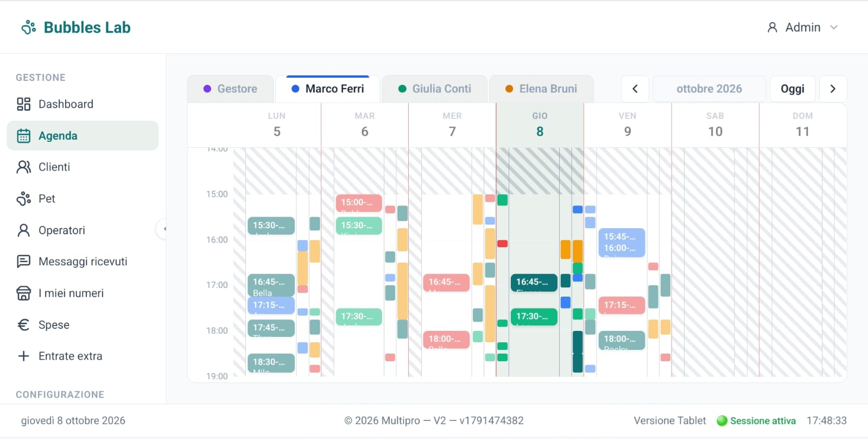The width and height of the screenshot is (868, 439).
Task: Open Clienti people icon
Action: pyautogui.click(x=23, y=167)
